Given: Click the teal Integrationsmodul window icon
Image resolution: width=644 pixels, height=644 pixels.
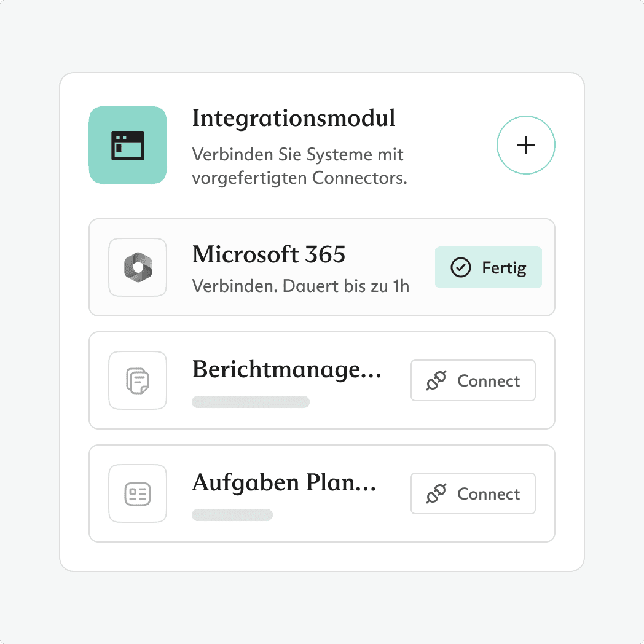Looking at the screenshot, I should [x=128, y=146].
